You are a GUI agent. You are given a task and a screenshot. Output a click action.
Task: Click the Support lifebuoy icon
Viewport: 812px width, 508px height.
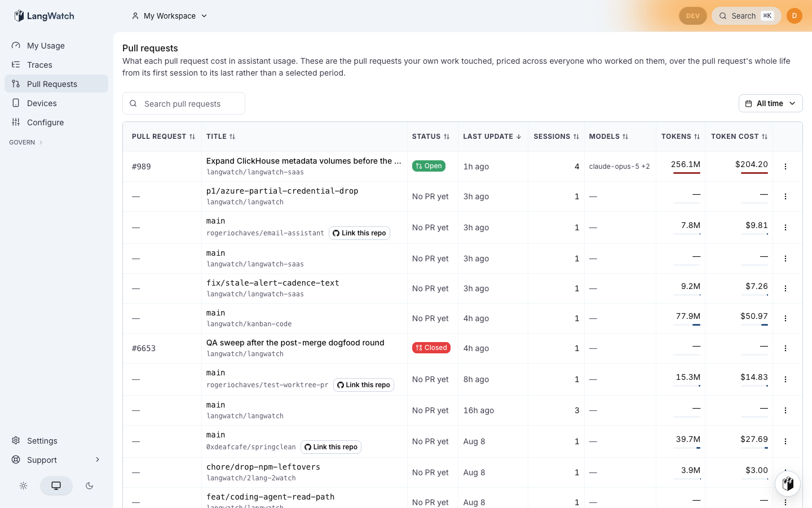click(16, 460)
